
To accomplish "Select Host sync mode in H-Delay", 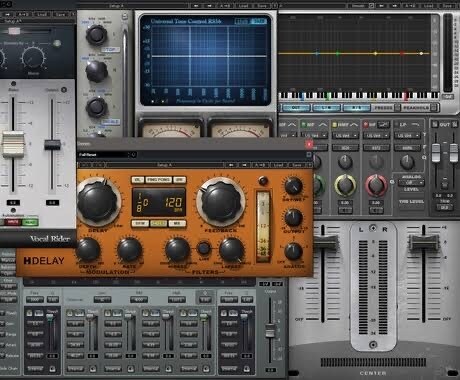I will [159, 223].
